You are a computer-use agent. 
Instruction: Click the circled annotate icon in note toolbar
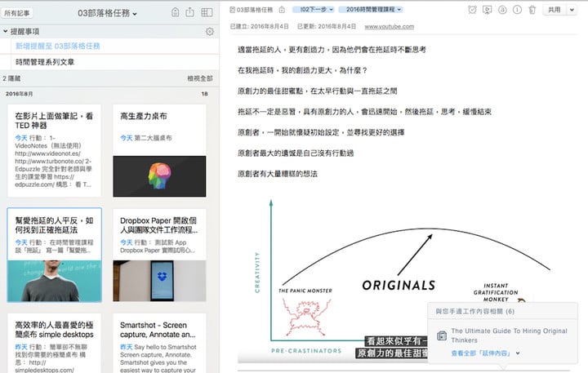point(502,10)
